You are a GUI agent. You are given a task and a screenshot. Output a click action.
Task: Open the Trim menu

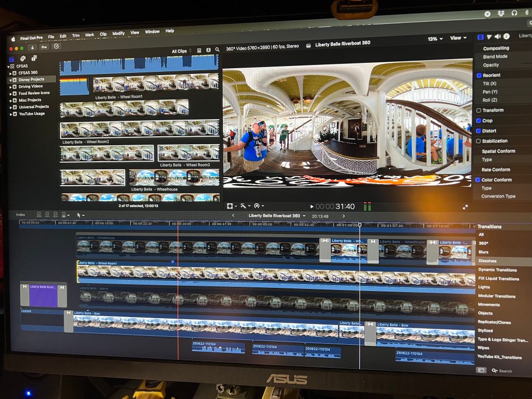(x=76, y=35)
